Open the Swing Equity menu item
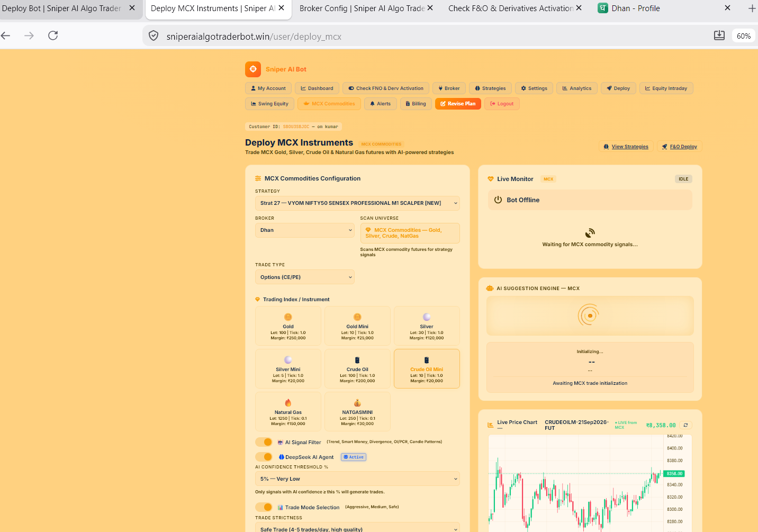Image resolution: width=758 pixels, height=532 pixels. point(269,104)
